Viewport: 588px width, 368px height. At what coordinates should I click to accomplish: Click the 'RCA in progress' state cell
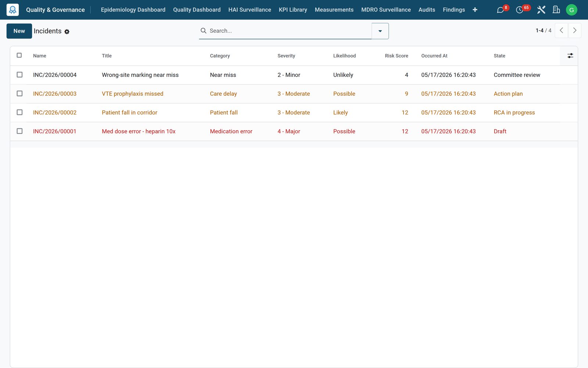click(x=514, y=113)
